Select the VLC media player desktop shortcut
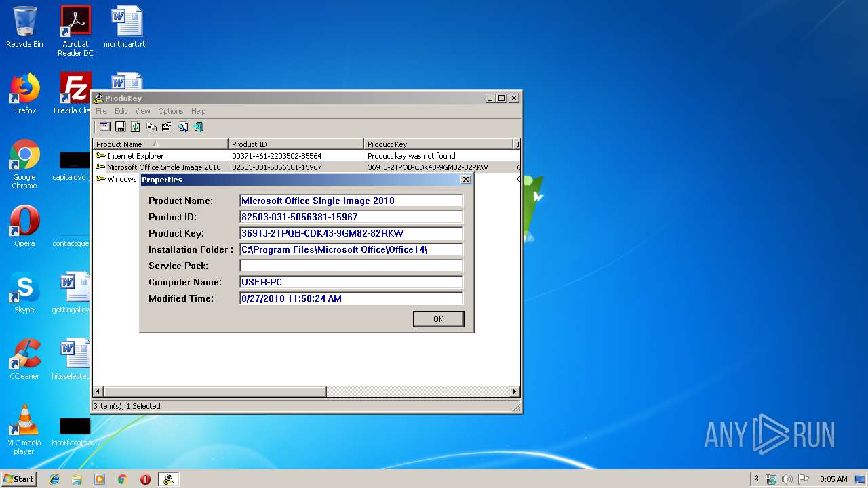Viewport: 868px width, 488px height. tap(24, 430)
